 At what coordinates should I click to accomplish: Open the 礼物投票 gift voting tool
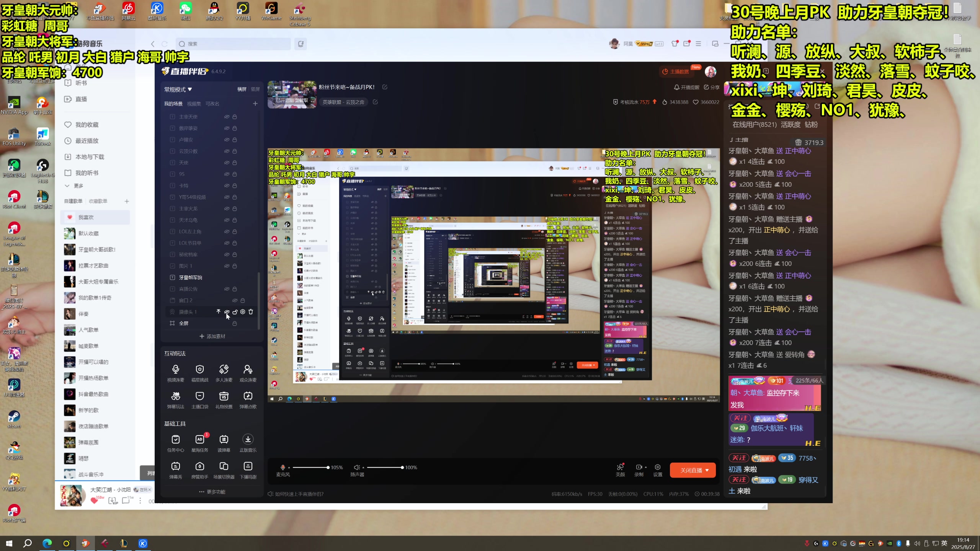(x=224, y=400)
